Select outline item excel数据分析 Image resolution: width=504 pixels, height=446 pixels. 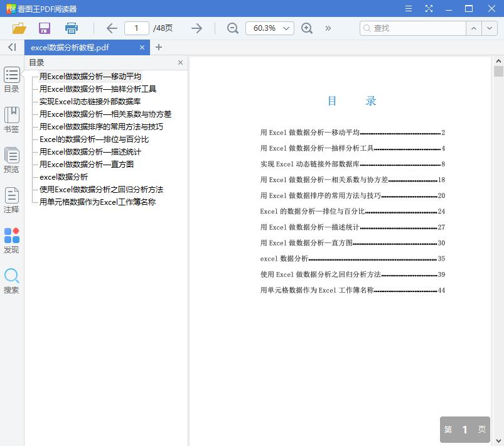[x=63, y=177]
